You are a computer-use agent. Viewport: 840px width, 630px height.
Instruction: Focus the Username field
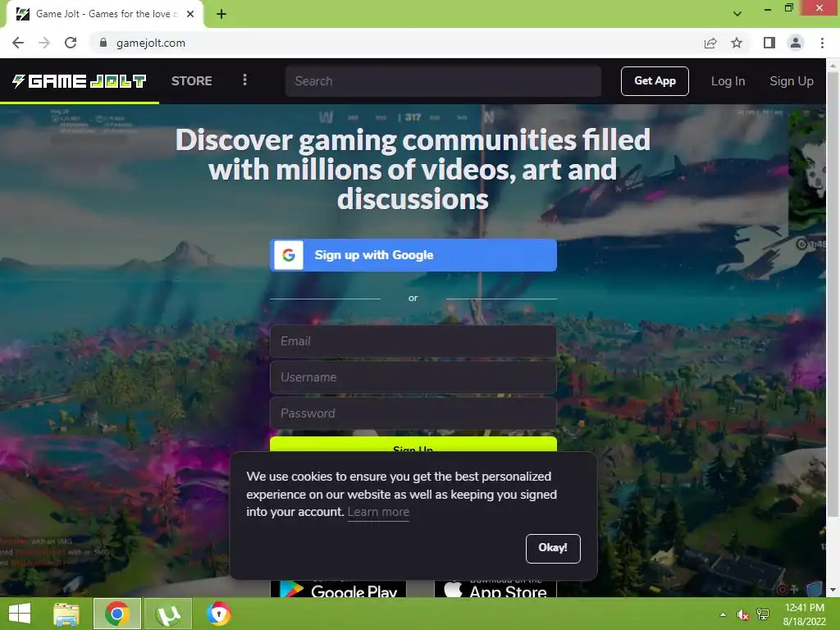413,377
